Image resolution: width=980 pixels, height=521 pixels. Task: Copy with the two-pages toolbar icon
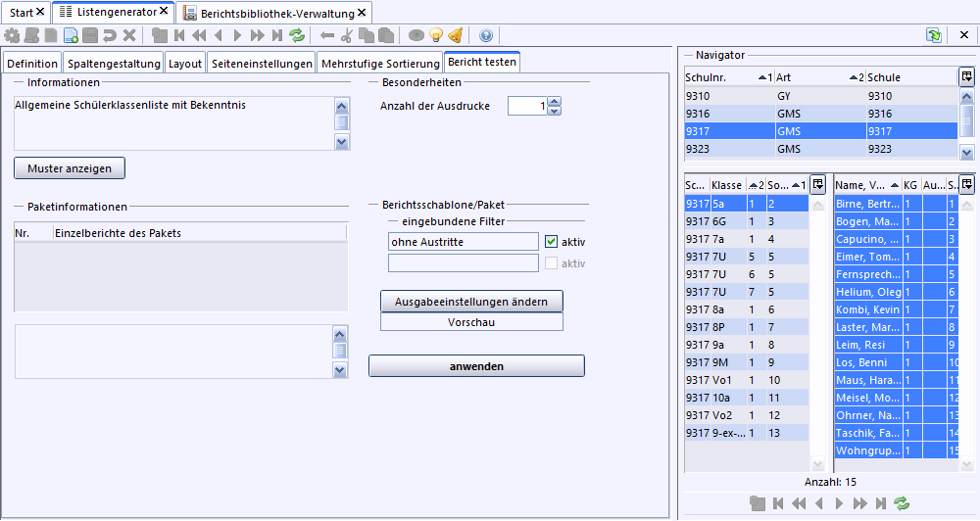(x=367, y=35)
